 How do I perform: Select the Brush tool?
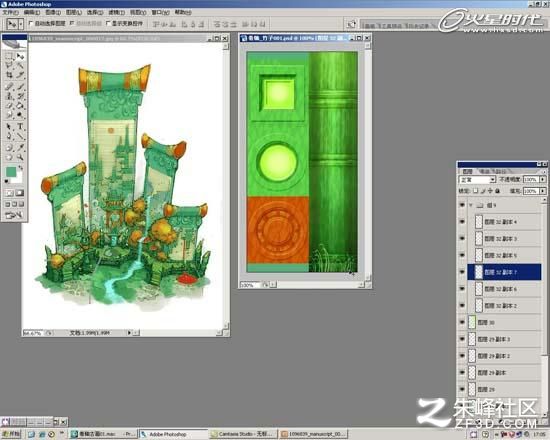click(20, 87)
